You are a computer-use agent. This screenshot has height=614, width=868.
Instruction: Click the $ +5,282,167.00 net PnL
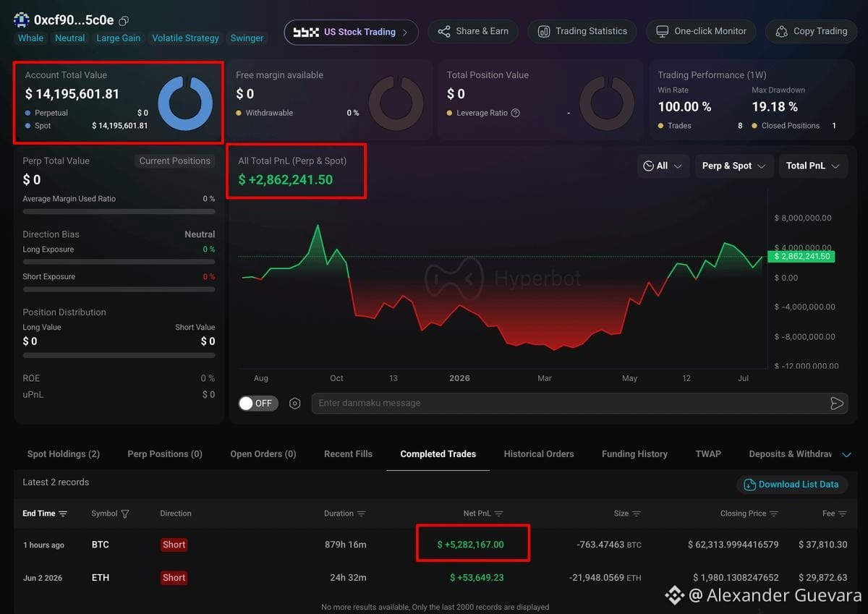pos(470,545)
